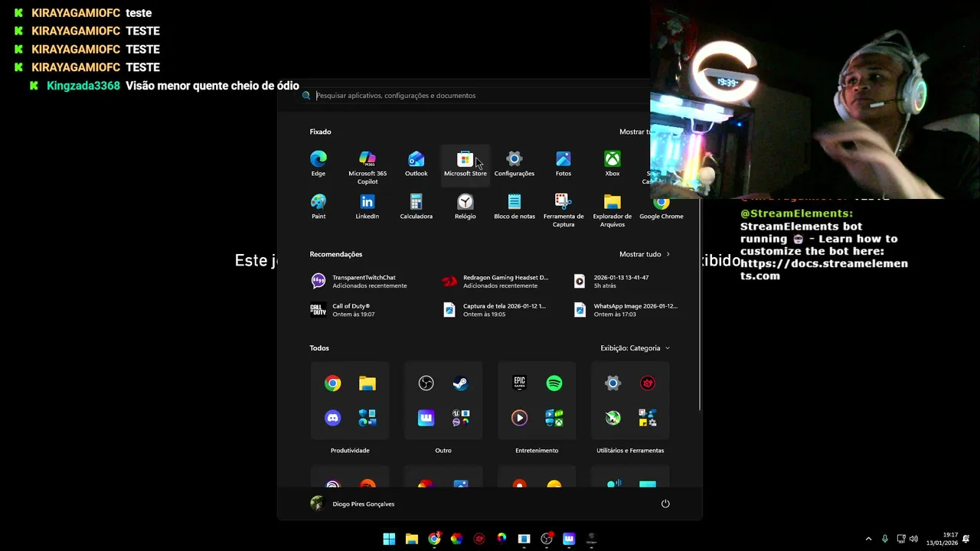Image resolution: width=980 pixels, height=551 pixels.
Task: Click the "Todos" section heading
Action: tap(319, 348)
